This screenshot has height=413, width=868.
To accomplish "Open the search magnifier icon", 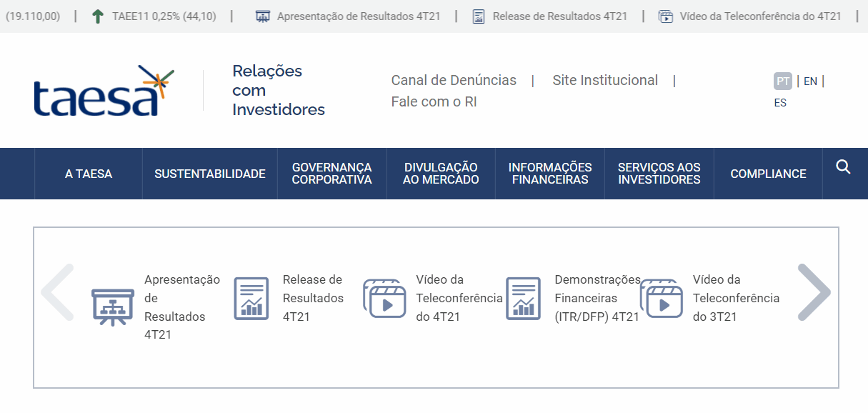I will [x=843, y=167].
